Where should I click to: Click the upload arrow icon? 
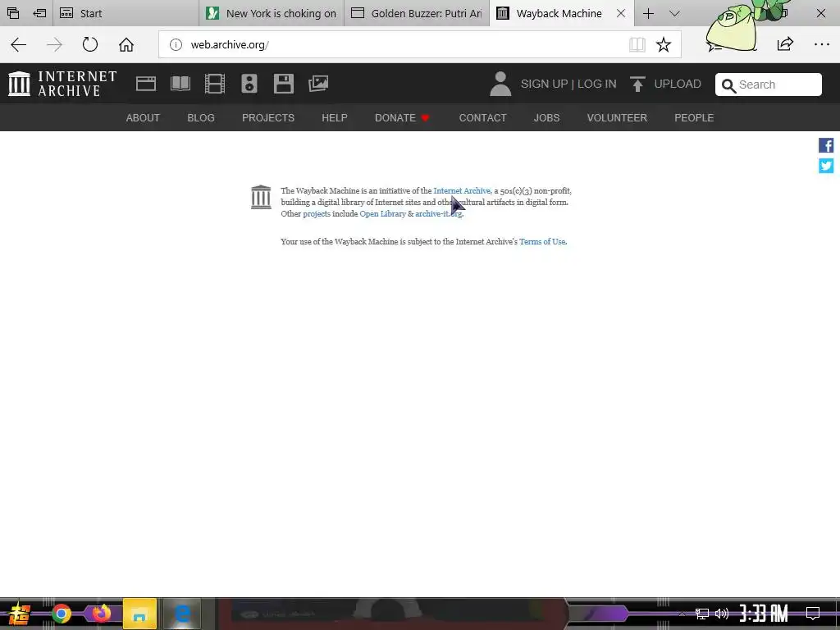637,84
